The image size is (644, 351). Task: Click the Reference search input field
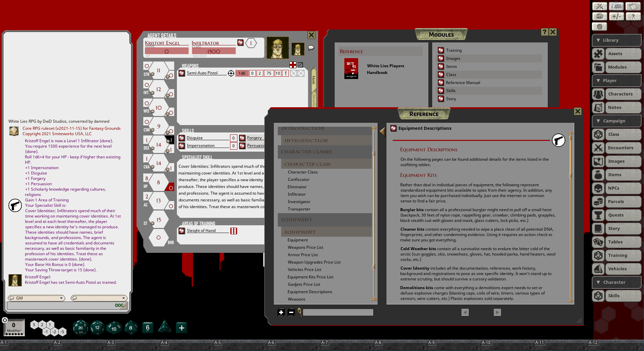[338, 312]
